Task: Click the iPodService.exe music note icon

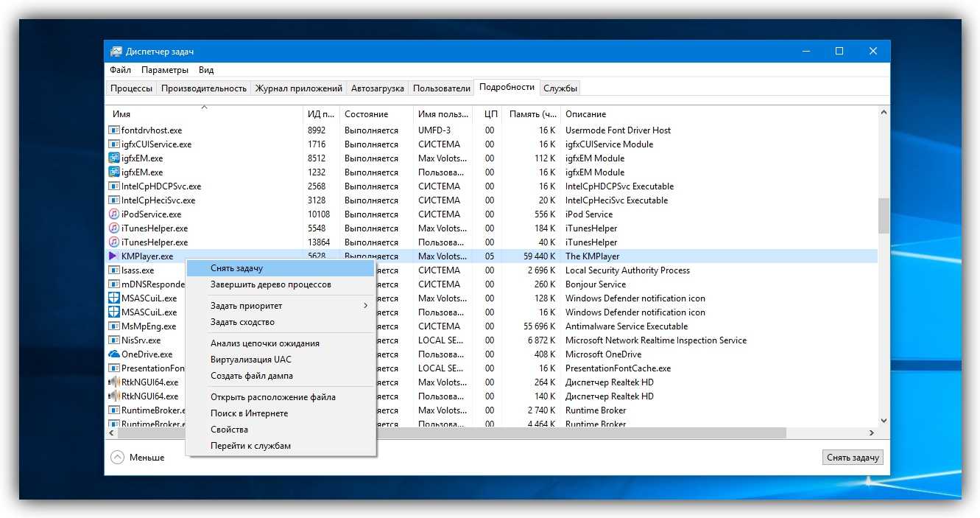Action: click(114, 214)
